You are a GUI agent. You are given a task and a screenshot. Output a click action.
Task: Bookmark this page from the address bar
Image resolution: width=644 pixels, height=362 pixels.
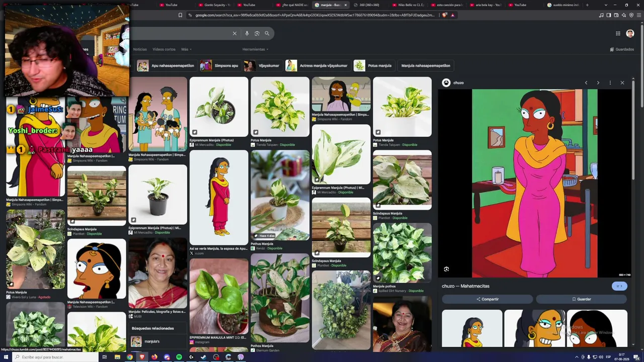coord(180,15)
